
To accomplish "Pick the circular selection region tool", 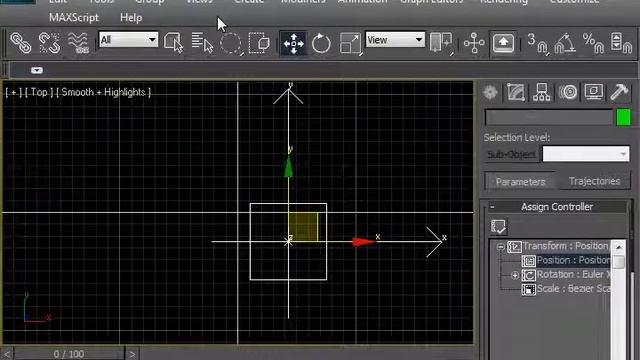I will 231,43.
